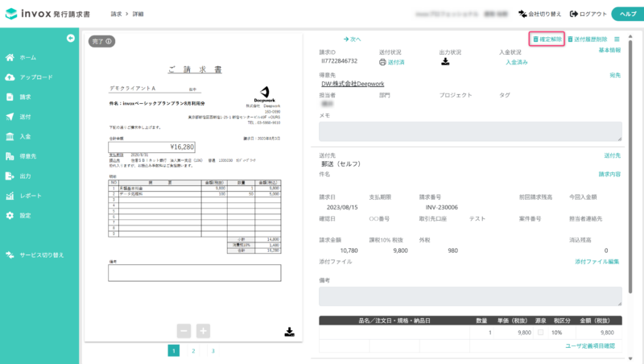
Task: Click the 添付ファイル編集 link
Action: click(x=597, y=261)
